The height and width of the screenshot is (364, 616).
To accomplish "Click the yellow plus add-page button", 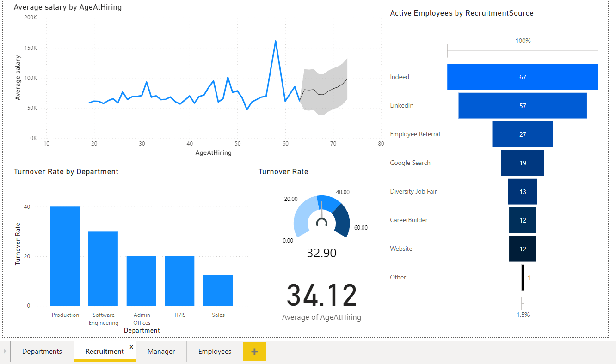I will [x=254, y=352].
